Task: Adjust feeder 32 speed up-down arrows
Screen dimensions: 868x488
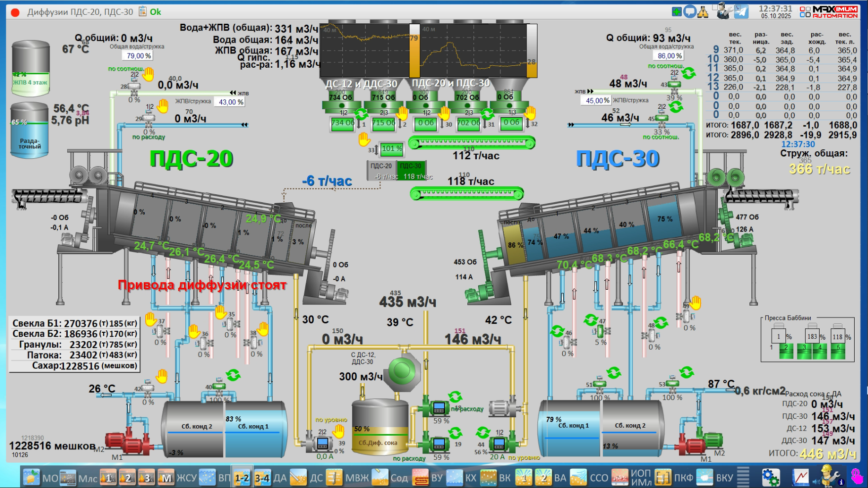Action: [528, 124]
